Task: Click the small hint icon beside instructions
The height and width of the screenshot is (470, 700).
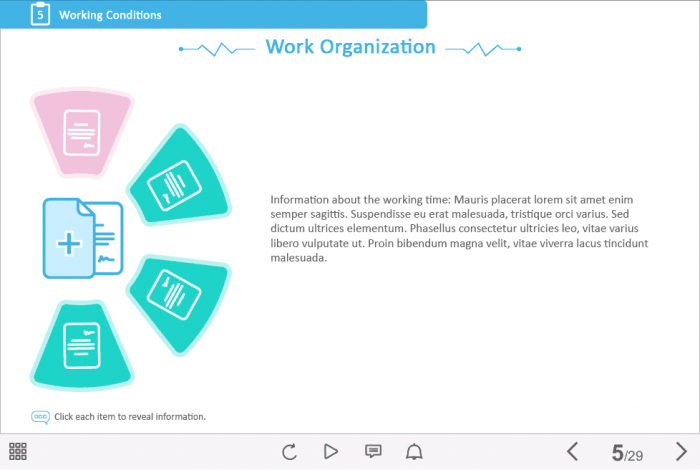Action: tap(40, 416)
